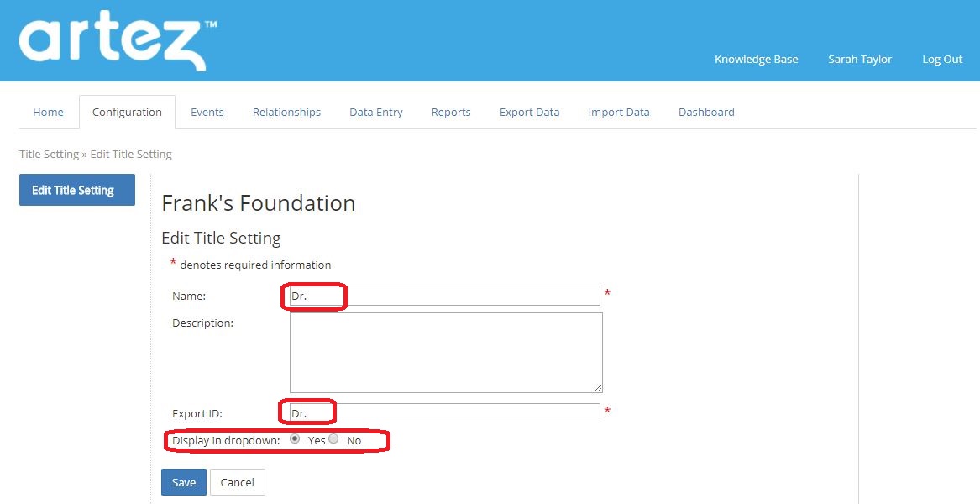Viewport: 980px width, 504px height.
Task: Select the Configuration tab
Action: (x=127, y=112)
